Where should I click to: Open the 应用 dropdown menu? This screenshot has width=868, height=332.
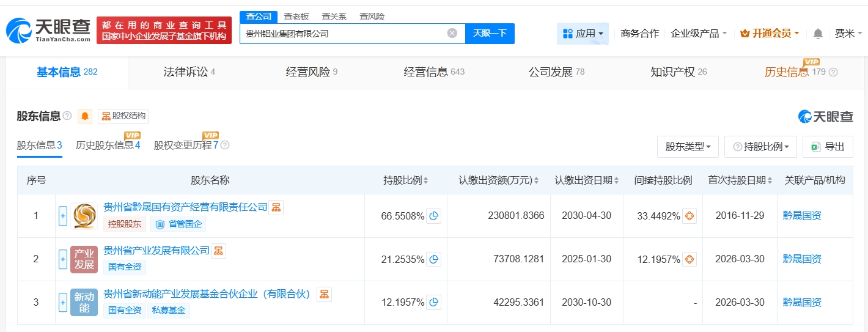583,34
